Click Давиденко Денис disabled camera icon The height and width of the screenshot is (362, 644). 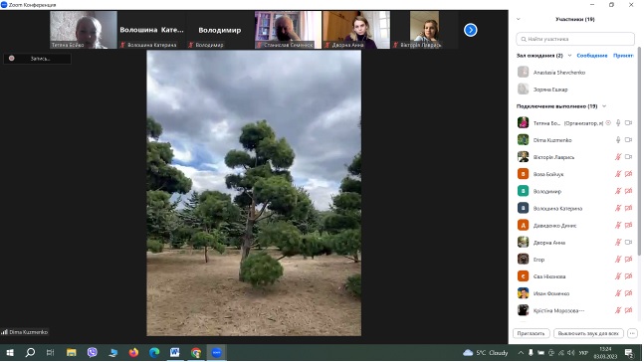(628, 225)
